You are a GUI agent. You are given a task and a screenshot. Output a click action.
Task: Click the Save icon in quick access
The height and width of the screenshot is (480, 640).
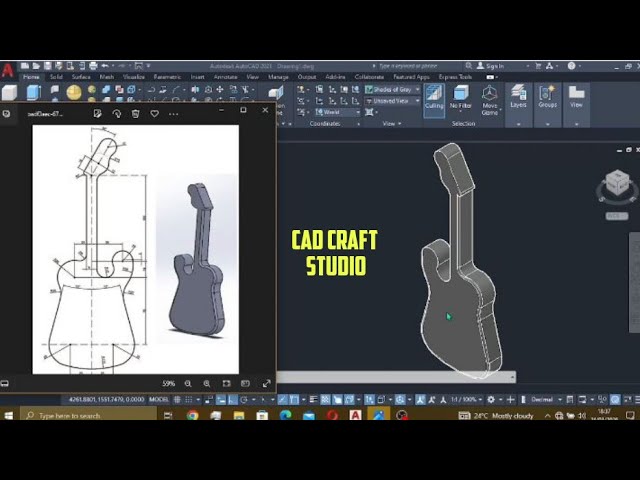point(48,66)
